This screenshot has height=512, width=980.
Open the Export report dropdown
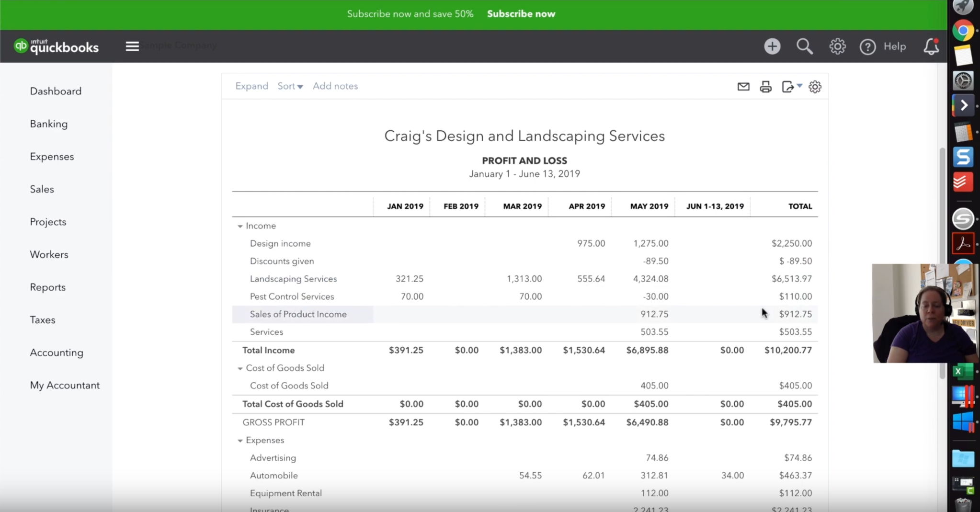(x=791, y=87)
